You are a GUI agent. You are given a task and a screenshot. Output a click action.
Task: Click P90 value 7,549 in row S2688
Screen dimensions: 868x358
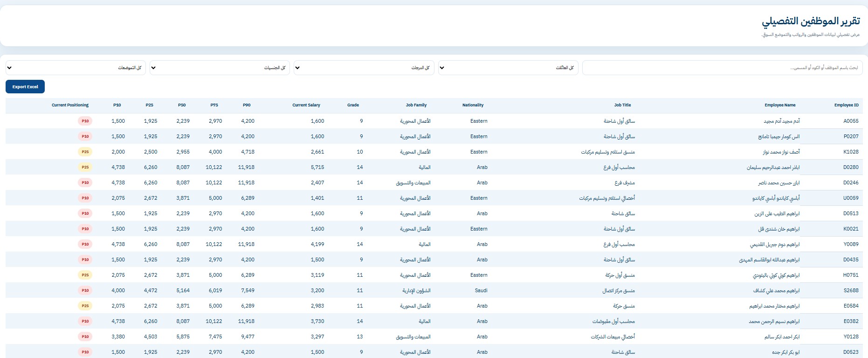point(248,290)
